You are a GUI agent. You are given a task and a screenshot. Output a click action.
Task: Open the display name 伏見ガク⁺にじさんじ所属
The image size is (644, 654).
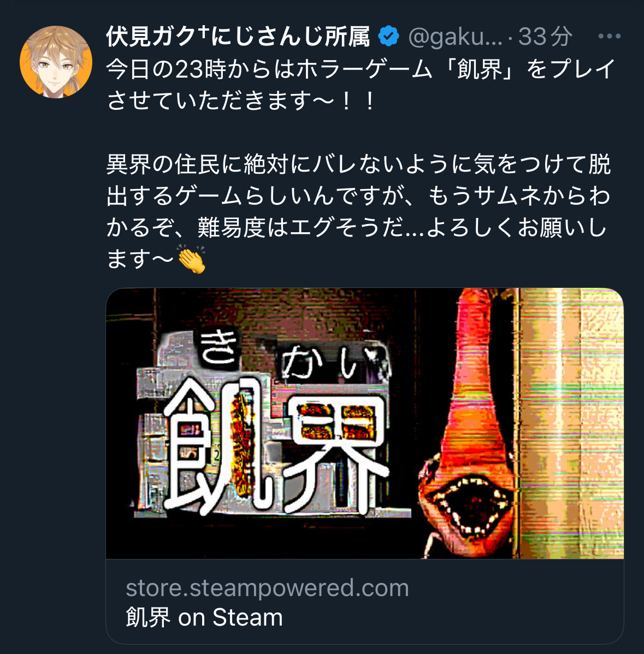coord(238,36)
